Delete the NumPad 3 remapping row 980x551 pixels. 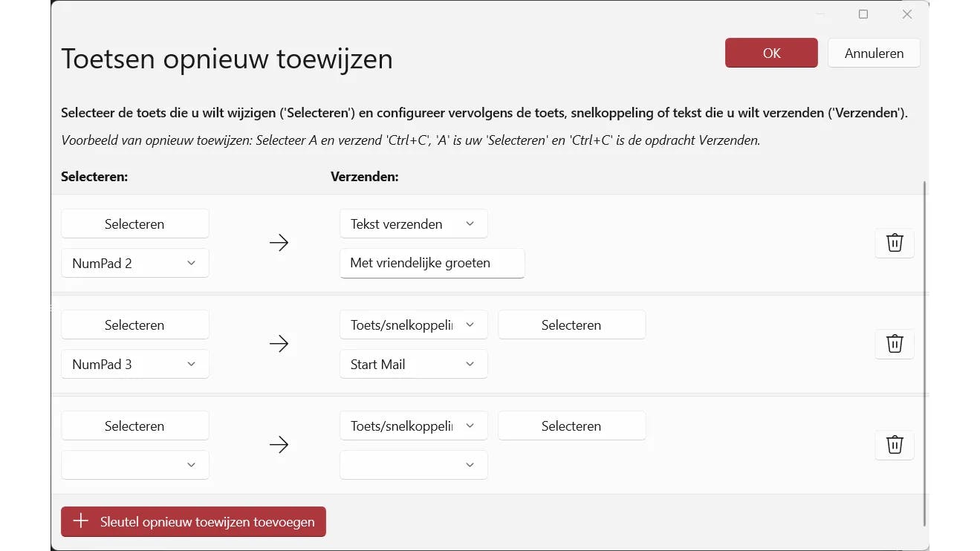click(895, 344)
